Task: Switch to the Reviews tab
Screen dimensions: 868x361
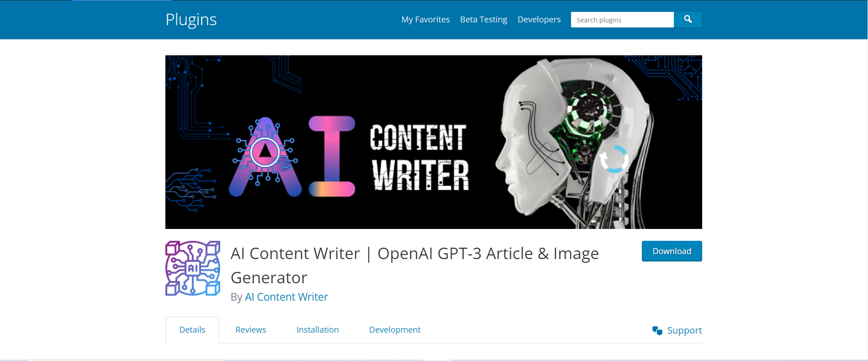Action: click(x=251, y=330)
